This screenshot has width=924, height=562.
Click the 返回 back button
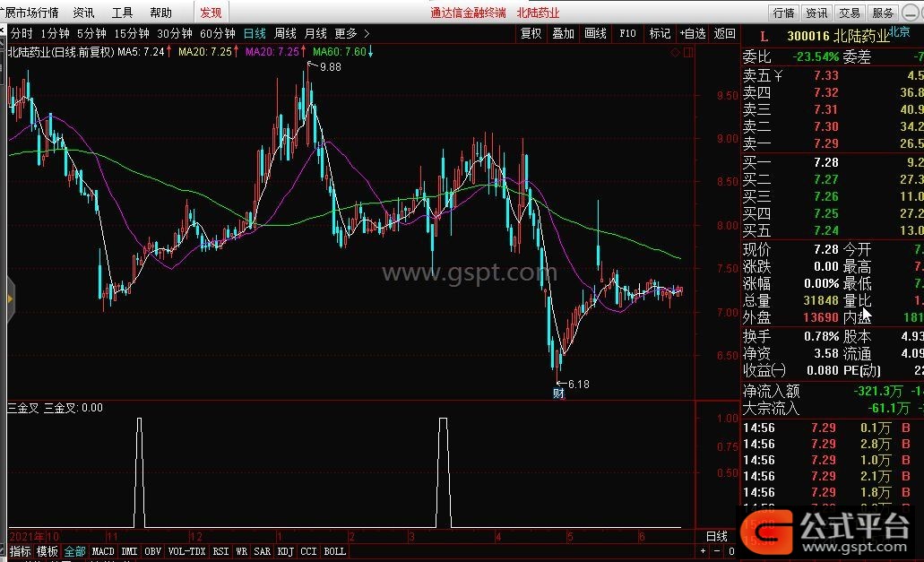point(724,33)
